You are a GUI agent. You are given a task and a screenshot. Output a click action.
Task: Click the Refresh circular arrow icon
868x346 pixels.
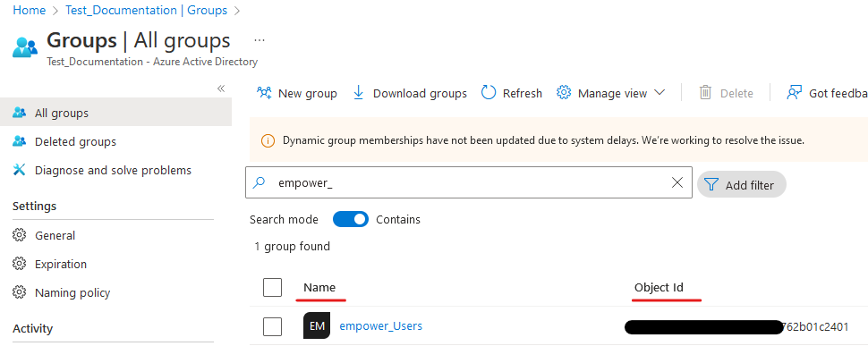coord(489,93)
